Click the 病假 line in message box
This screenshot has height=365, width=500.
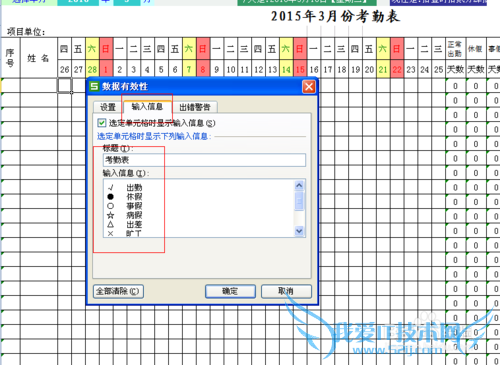click(x=125, y=215)
